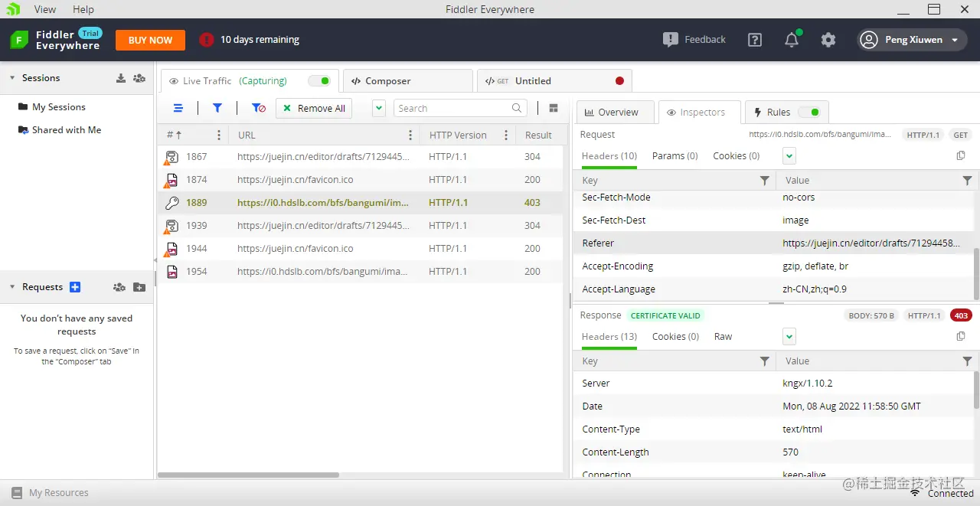Select session row 1954
Image resolution: width=980 pixels, height=506 pixels.
(361, 272)
